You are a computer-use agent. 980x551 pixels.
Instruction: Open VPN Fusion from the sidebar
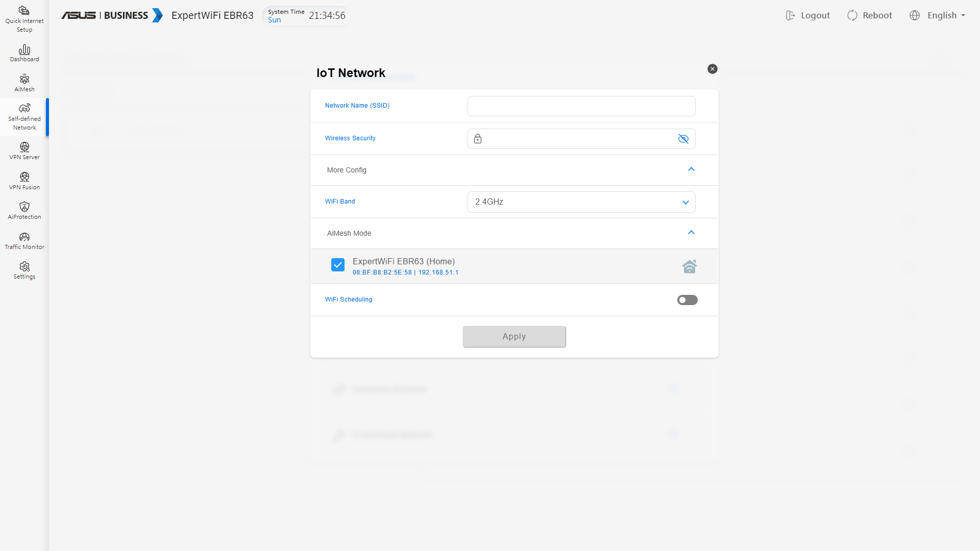click(24, 178)
